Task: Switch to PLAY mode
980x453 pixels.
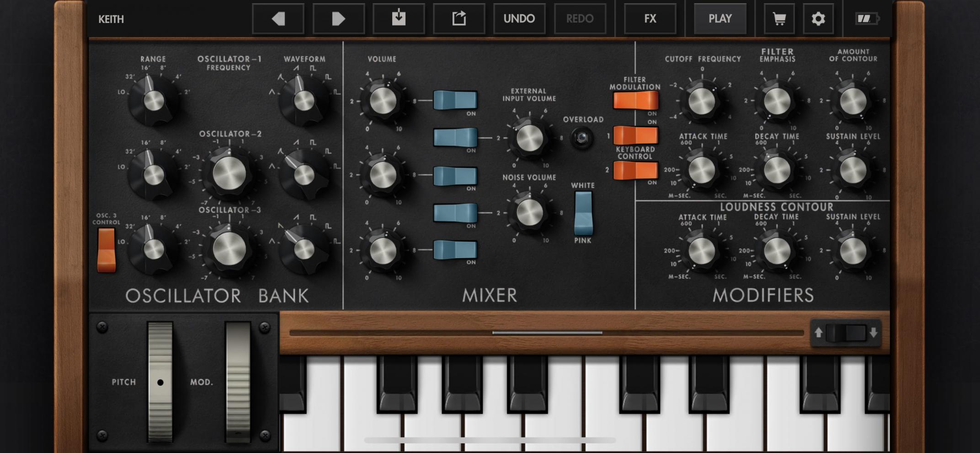Action: click(720, 19)
